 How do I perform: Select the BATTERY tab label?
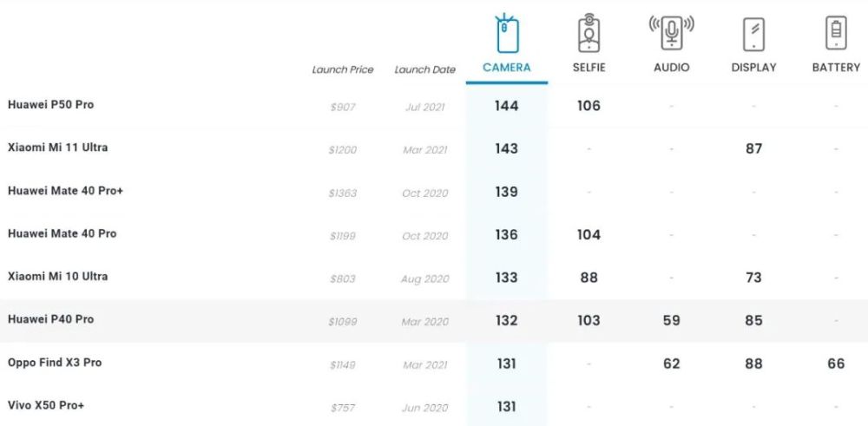[x=836, y=68]
